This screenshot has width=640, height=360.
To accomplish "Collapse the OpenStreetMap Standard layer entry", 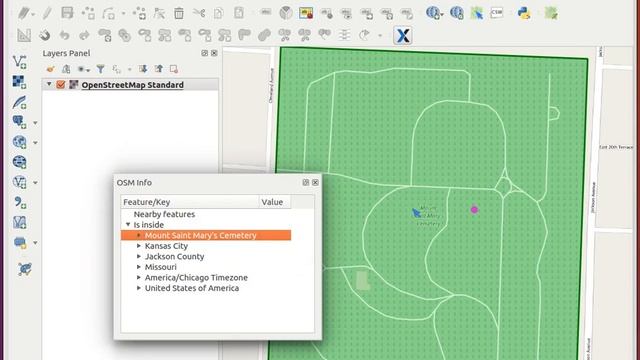I will coord(49,84).
